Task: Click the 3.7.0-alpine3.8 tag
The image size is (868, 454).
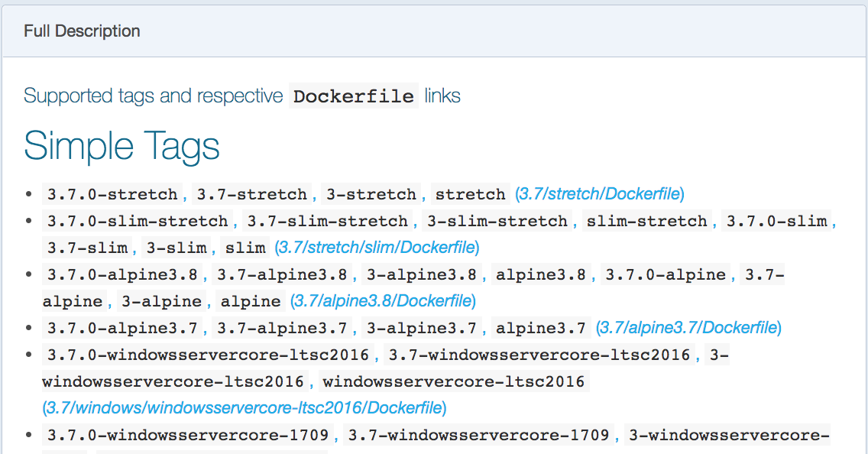Action: point(122,274)
